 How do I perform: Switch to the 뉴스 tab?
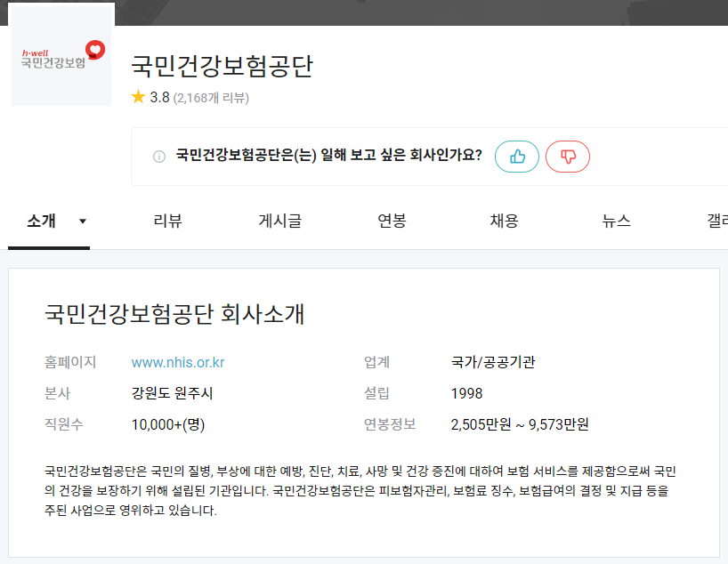(616, 221)
